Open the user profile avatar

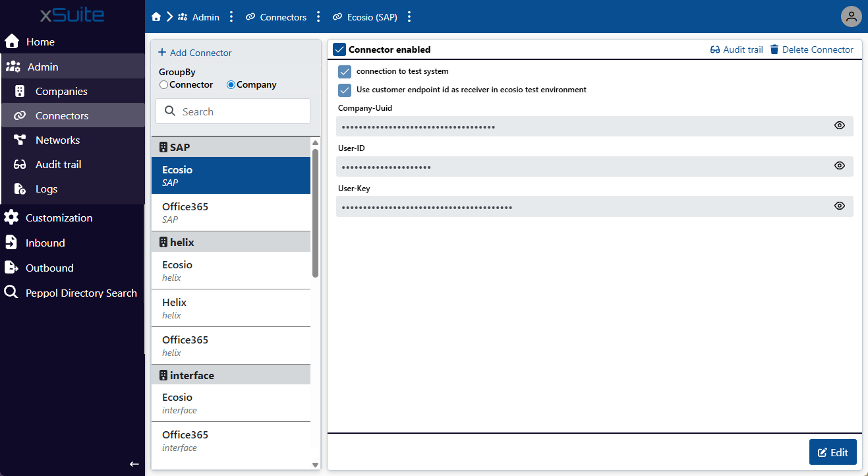(852, 17)
